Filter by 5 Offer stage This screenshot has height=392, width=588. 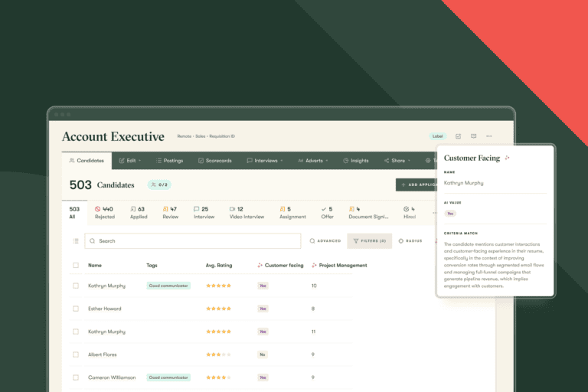[327, 213]
